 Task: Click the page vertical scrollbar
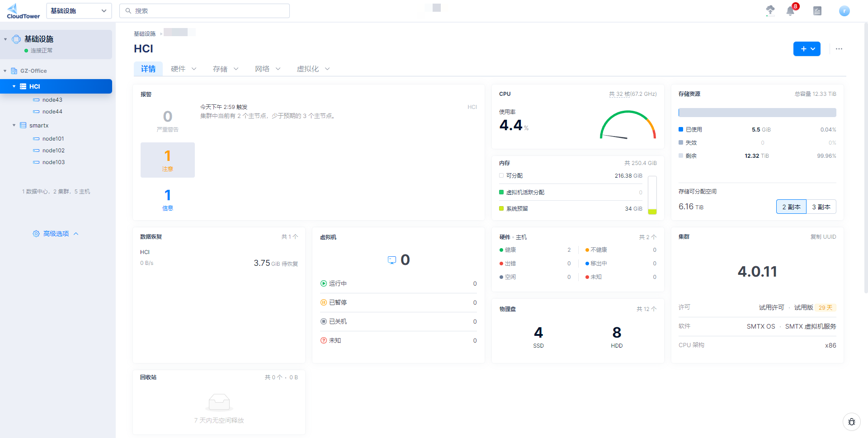(x=866, y=158)
